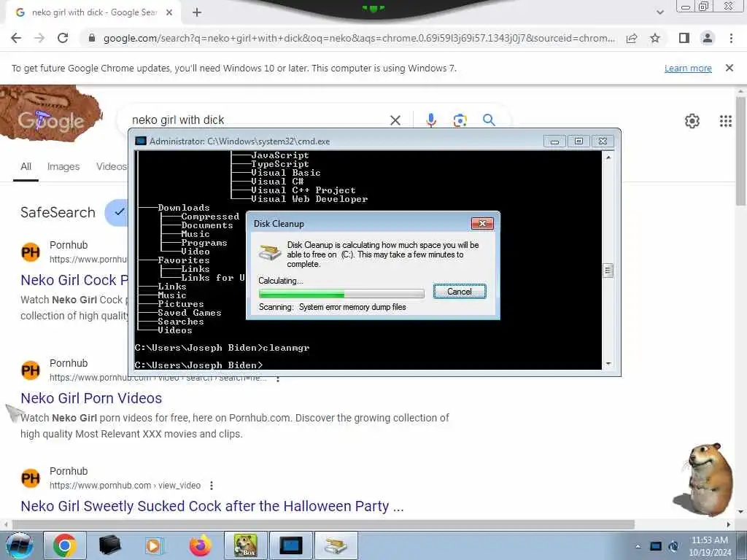Cancel the Disk Cleanup calculation
The image size is (747, 560).
click(x=460, y=292)
